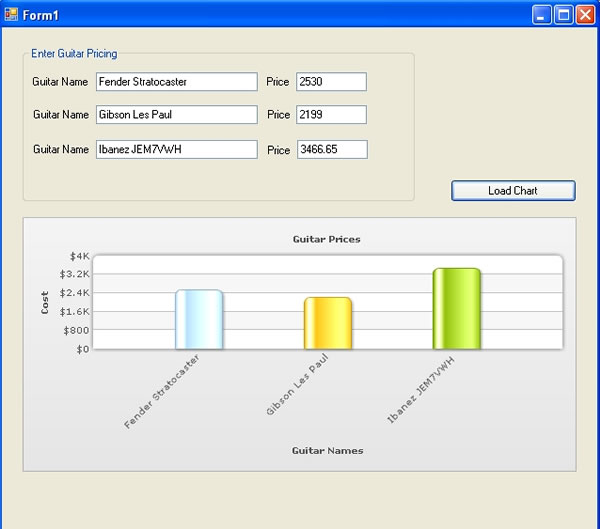Click the price field containing 3466.65
600x529 pixels.
pyautogui.click(x=332, y=150)
